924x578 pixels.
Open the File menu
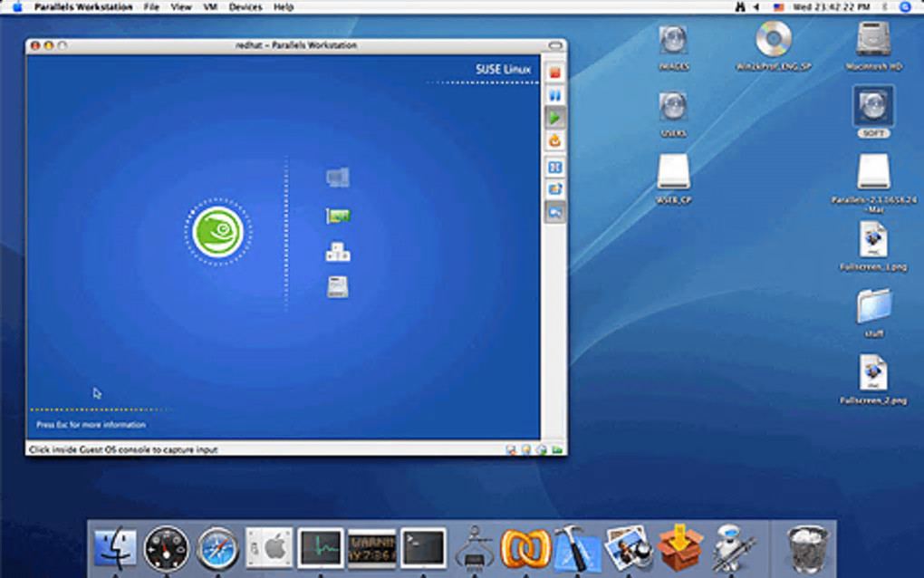(x=151, y=7)
